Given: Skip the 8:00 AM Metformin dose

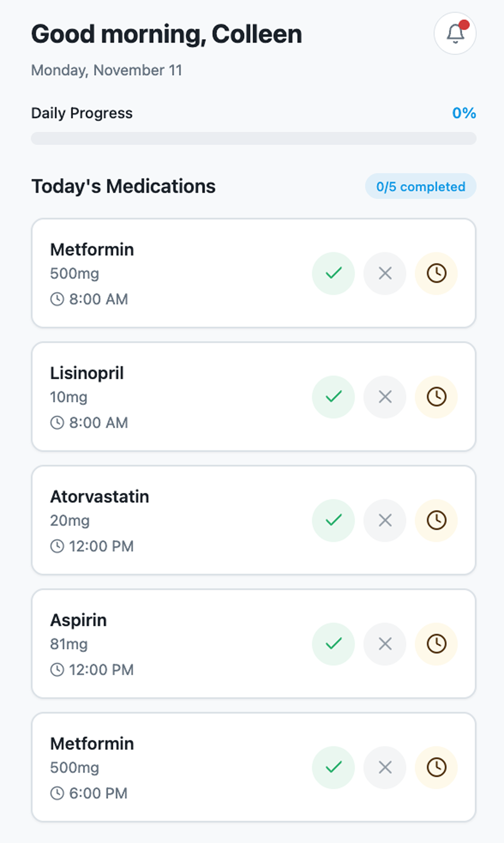Looking at the screenshot, I should click(385, 273).
